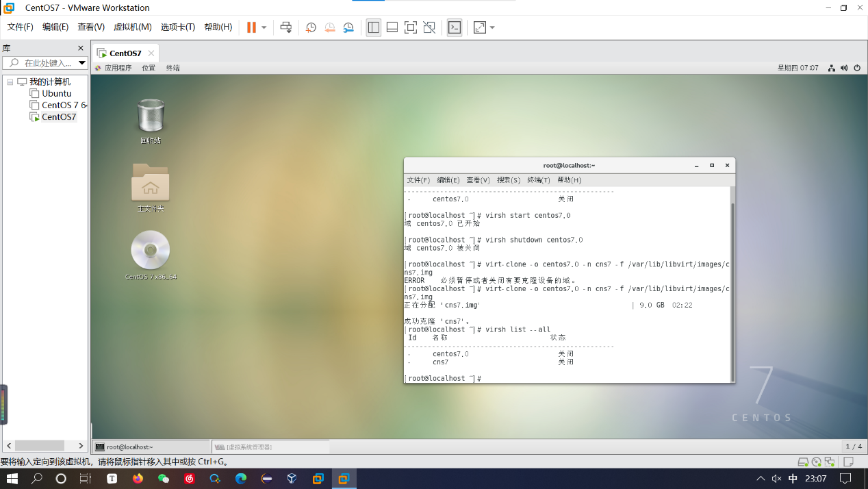
Task: Toggle the console view icon
Action: 455,27
